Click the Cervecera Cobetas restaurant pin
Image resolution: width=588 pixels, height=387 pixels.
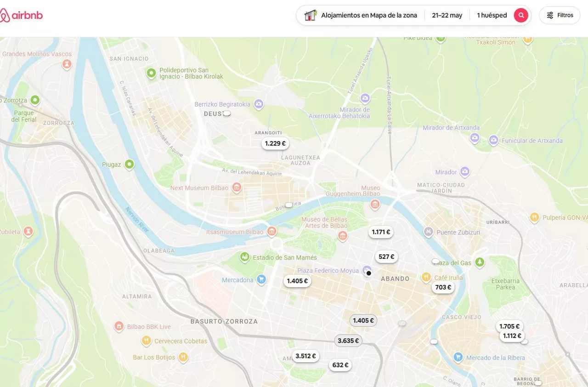pyautogui.click(x=147, y=341)
